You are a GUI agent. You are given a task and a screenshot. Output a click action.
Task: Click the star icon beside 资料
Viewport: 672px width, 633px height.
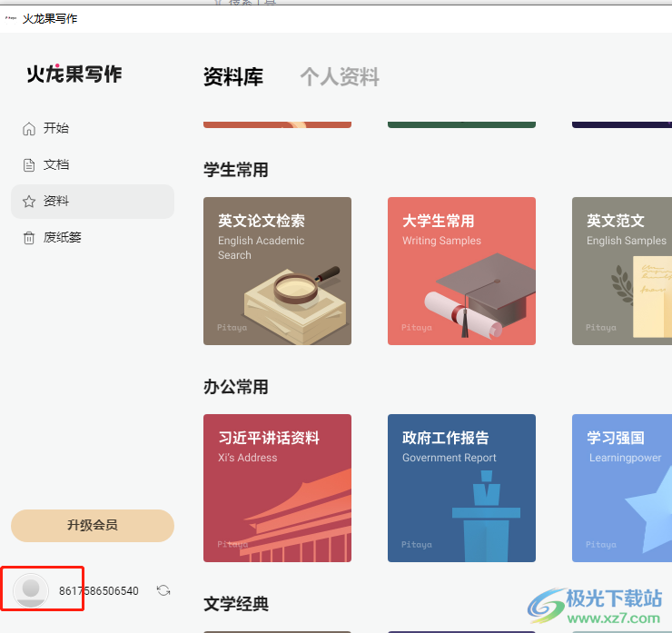pos(29,202)
